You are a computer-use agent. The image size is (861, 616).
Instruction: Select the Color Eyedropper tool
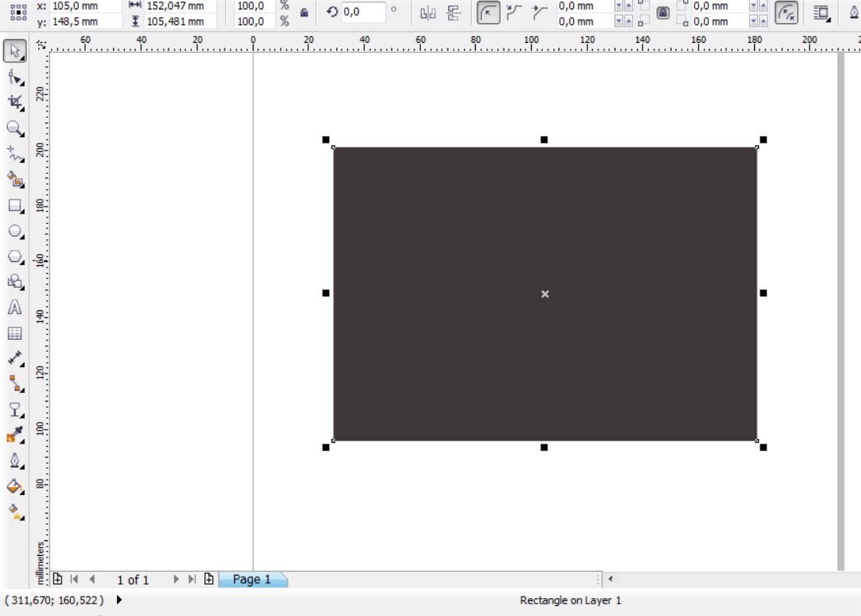point(15,435)
